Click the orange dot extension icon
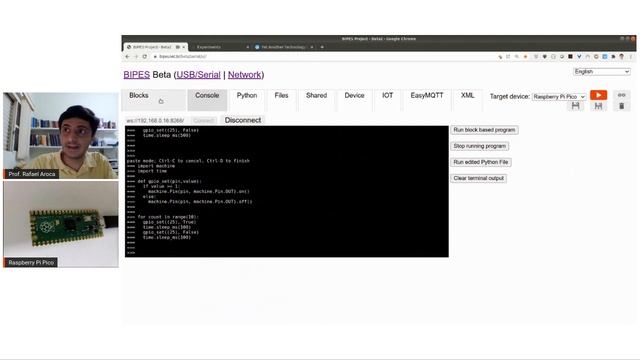 tap(525, 57)
